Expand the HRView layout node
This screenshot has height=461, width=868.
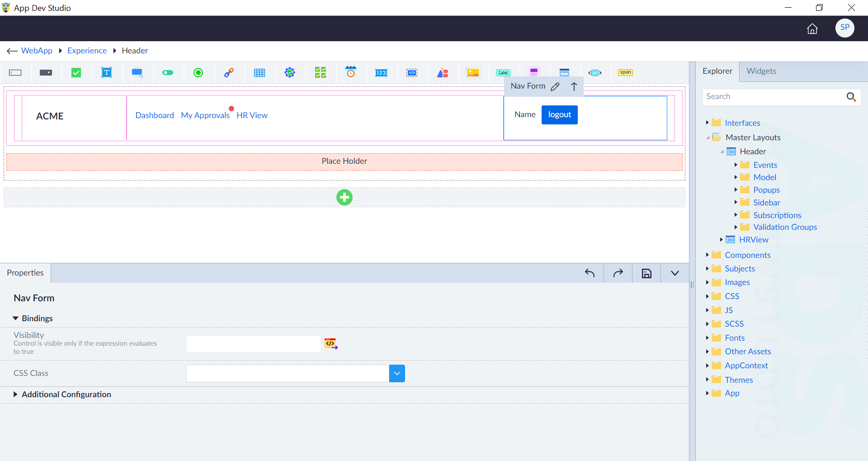[721, 239]
